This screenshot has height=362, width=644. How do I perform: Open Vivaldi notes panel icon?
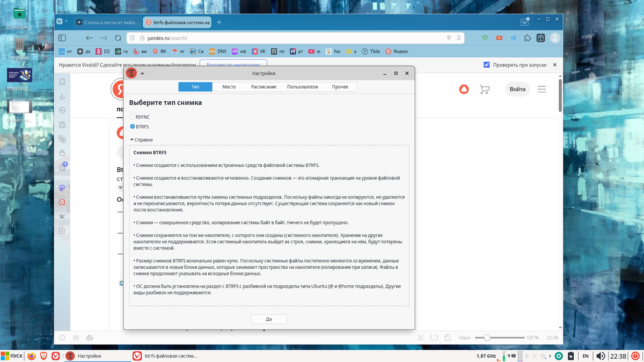pos(62,125)
